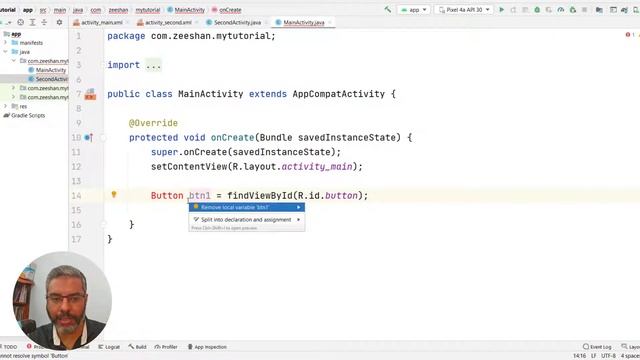Screen dimensions: 640x360
Task: Open Split into declaration submenu arrow
Action: pos(299,220)
